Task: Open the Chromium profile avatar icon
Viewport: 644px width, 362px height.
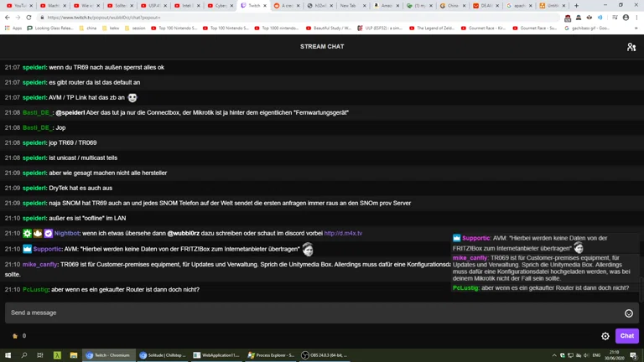Action: click(x=626, y=18)
